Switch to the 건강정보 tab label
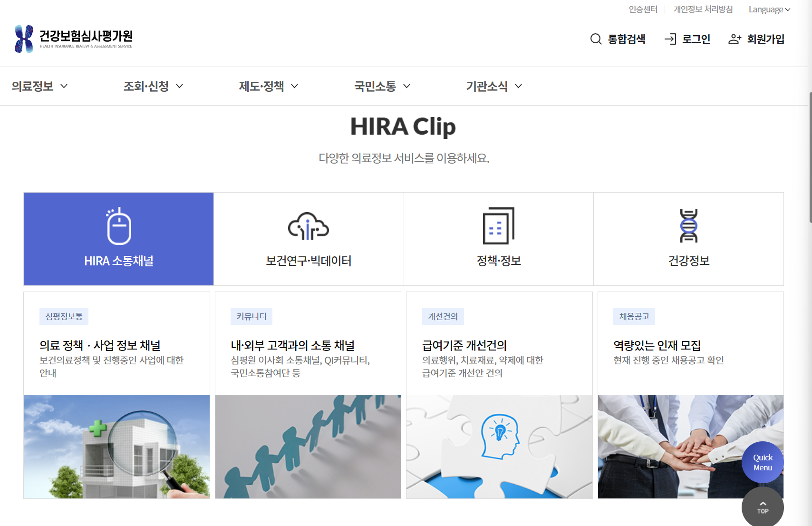Viewport: 812px width, 526px height. [689, 261]
